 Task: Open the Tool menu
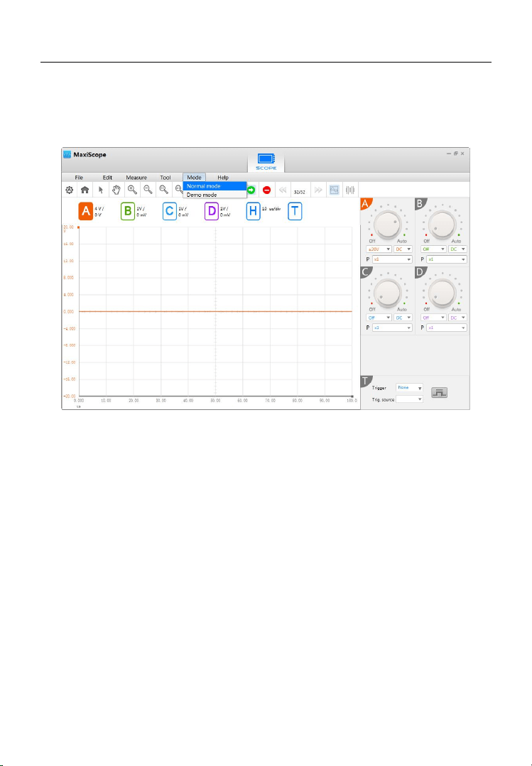tap(165, 178)
